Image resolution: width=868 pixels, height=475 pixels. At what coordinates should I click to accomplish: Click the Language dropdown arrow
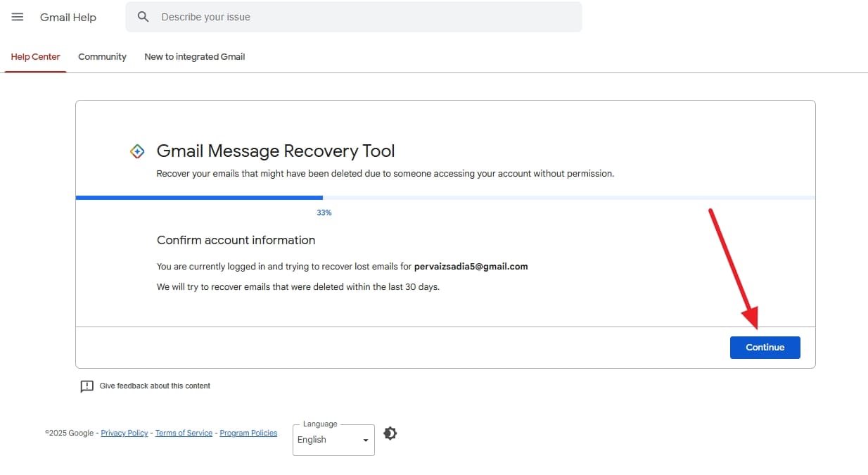click(365, 439)
